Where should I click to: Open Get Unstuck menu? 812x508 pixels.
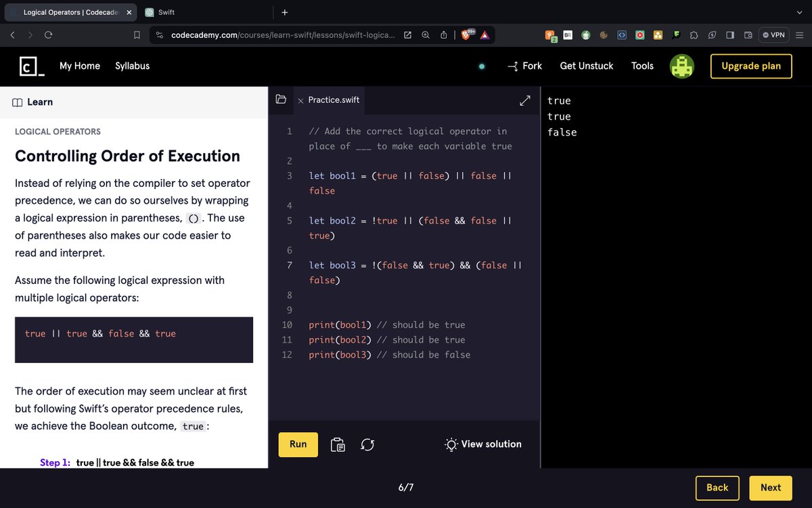pos(587,66)
